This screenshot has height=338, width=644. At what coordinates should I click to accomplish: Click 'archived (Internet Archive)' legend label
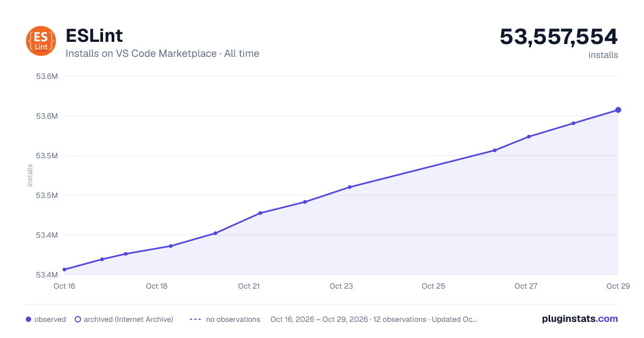129,319
